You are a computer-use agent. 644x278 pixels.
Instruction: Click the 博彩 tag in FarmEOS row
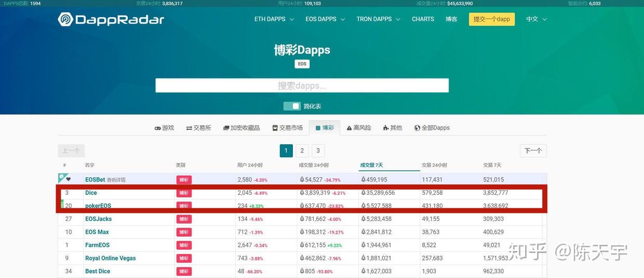pos(184,245)
